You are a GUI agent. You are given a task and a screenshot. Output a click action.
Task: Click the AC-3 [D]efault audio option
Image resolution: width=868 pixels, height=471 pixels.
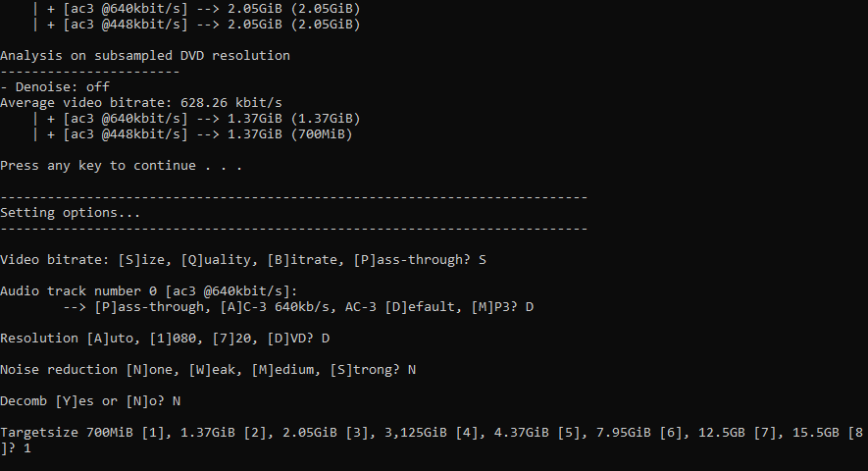pos(402,307)
